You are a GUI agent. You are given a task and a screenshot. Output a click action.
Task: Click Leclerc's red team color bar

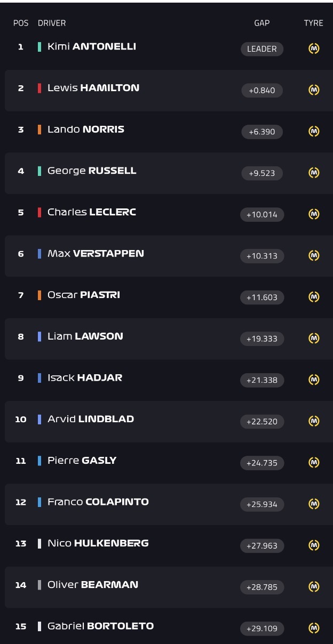coord(39,212)
